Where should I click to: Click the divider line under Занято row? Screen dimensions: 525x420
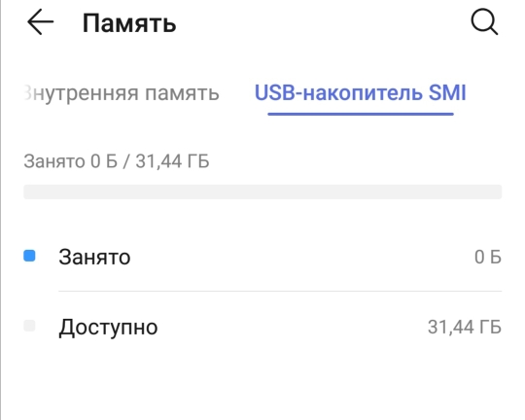pos(280,291)
